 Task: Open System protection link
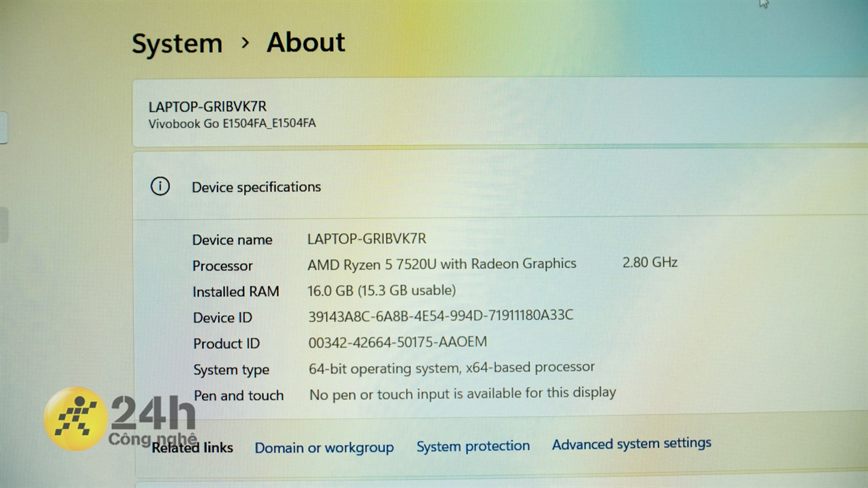473,446
